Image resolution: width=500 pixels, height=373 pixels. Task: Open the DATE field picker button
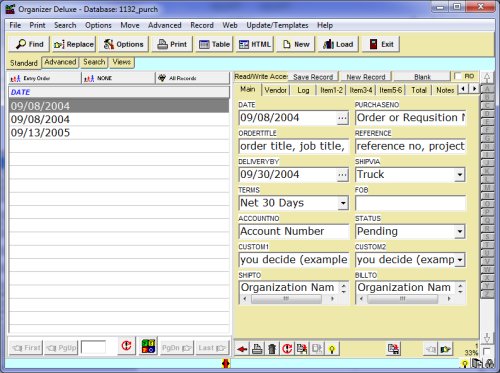tap(342, 118)
